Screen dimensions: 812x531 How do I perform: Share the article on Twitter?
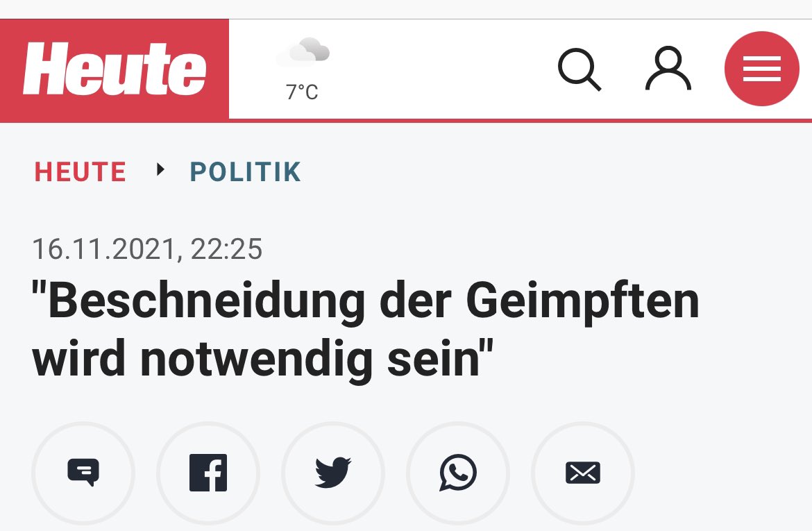pos(333,473)
